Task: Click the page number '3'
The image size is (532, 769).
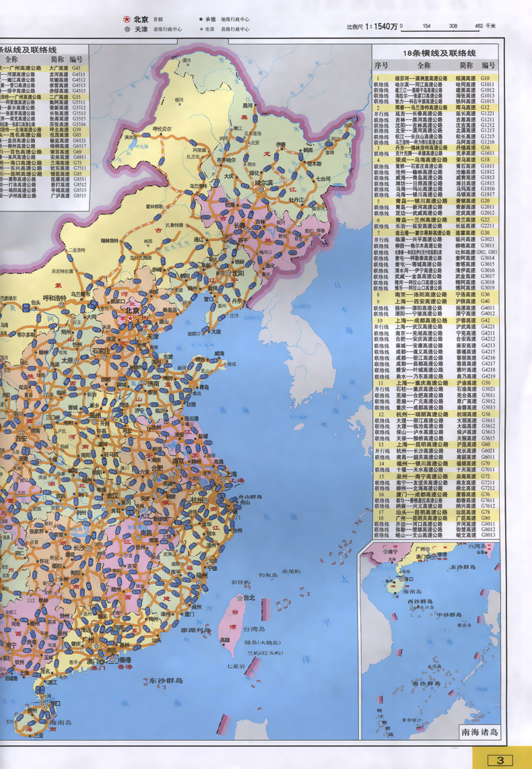Action: 500,760
